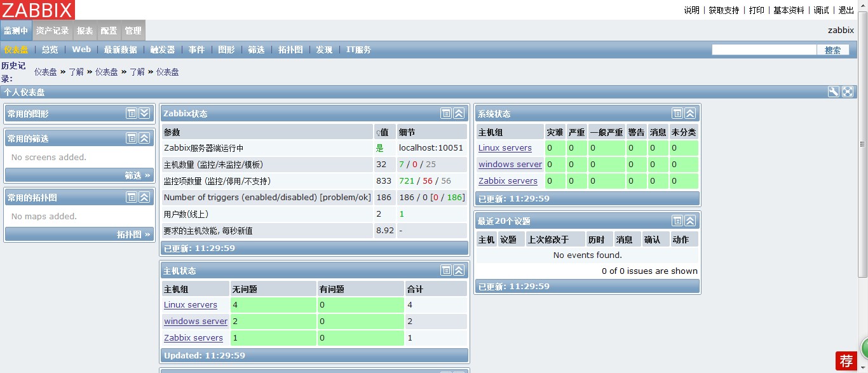The image size is (868, 373).
Task: Open the Zabbix状态 widget menu icon
Action: 445,113
